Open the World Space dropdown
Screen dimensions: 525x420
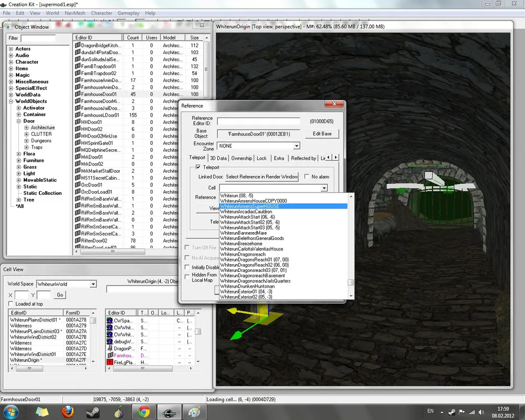pyautogui.click(x=93, y=284)
